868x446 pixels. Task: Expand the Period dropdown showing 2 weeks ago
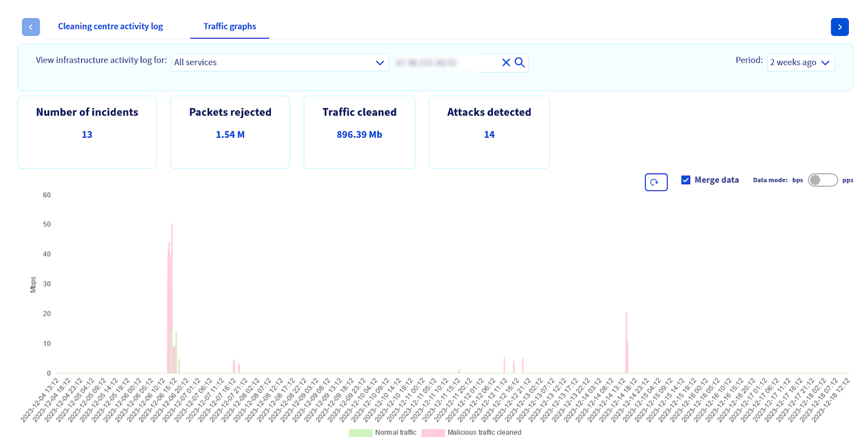coord(800,63)
